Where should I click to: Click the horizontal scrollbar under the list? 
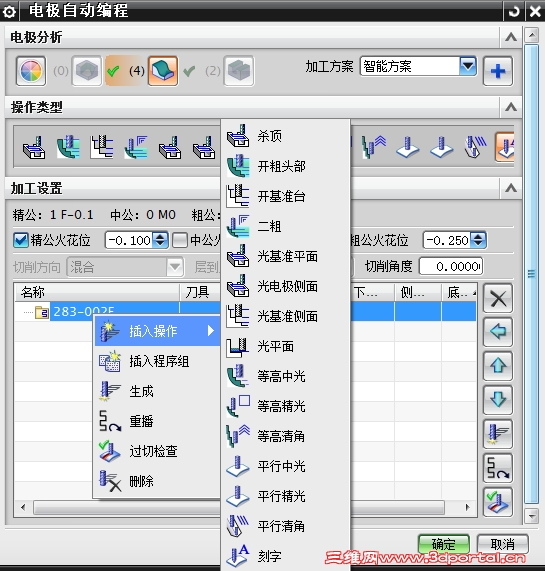tap(239, 507)
